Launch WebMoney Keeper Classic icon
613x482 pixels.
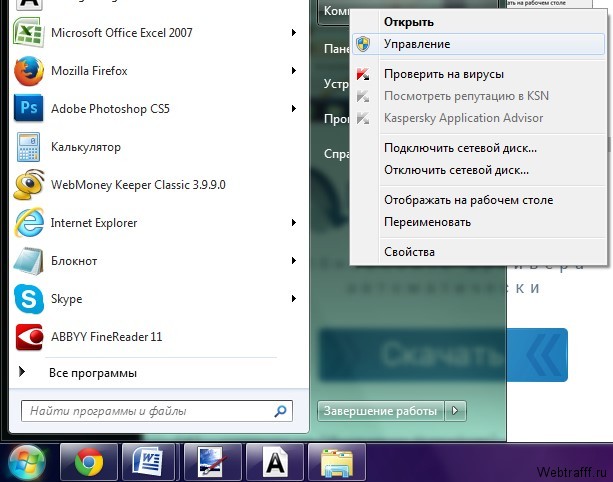pyautogui.click(x=29, y=185)
